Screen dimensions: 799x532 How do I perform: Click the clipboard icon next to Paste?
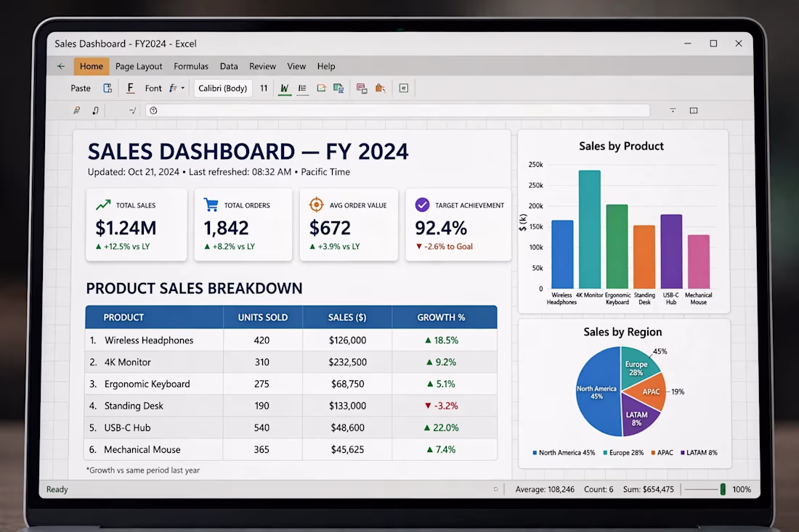[x=108, y=88]
